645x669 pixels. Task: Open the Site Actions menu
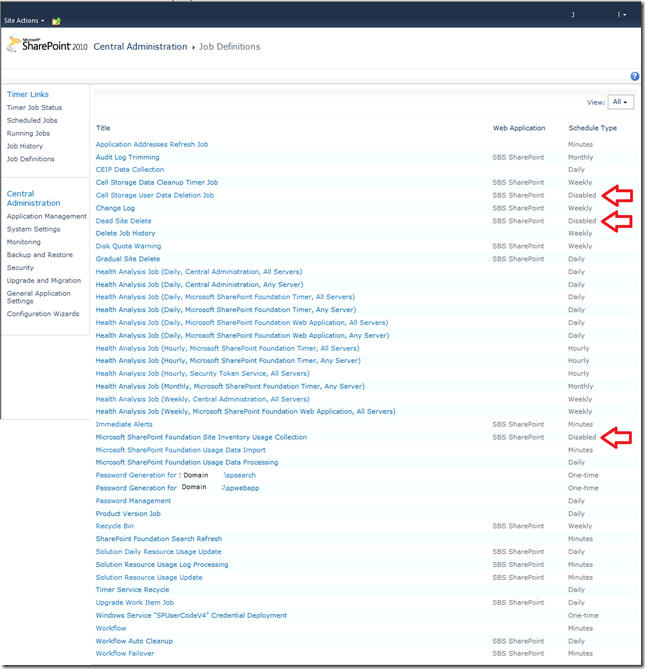pos(24,20)
